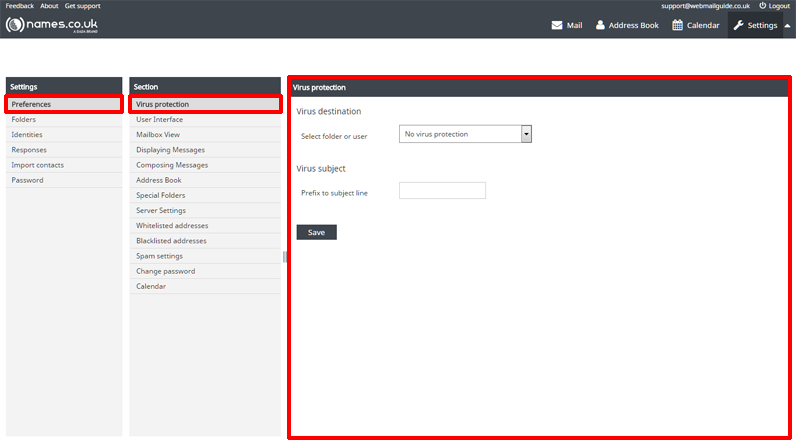Open the Spam settings section
Screen dimensions: 796x448
159,256
